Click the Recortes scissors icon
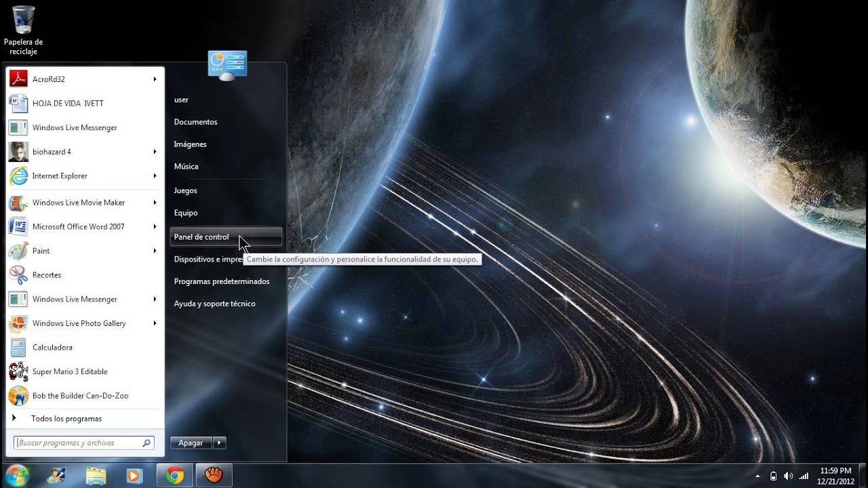This screenshot has width=868, height=488. tap(18, 275)
